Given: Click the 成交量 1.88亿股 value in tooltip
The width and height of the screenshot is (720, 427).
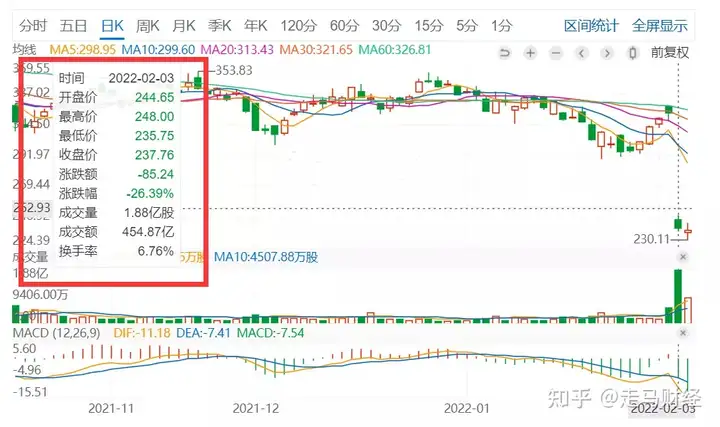Looking at the screenshot, I should [149, 213].
